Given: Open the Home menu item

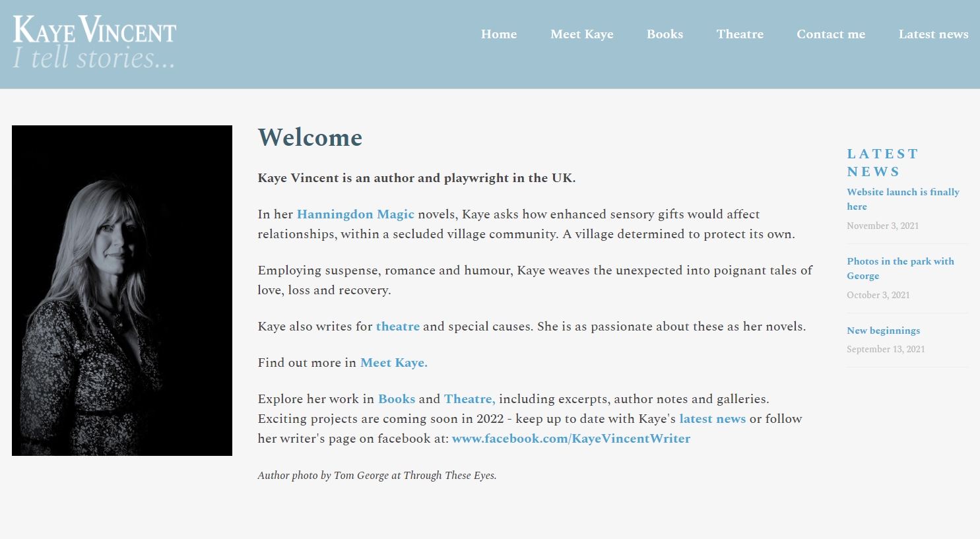Looking at the screenshot, I should tap(499, 34).
